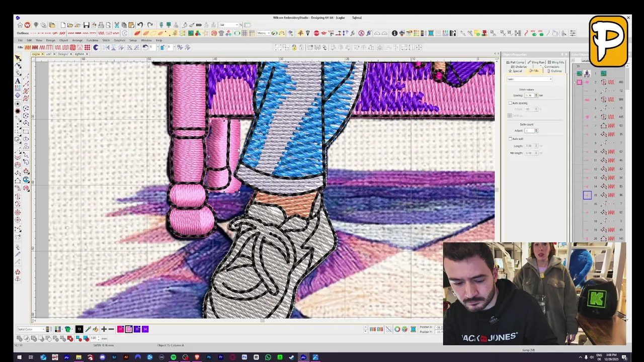Click the Undo arrow icon
This screenshot has width=644, height=362.
140,25
